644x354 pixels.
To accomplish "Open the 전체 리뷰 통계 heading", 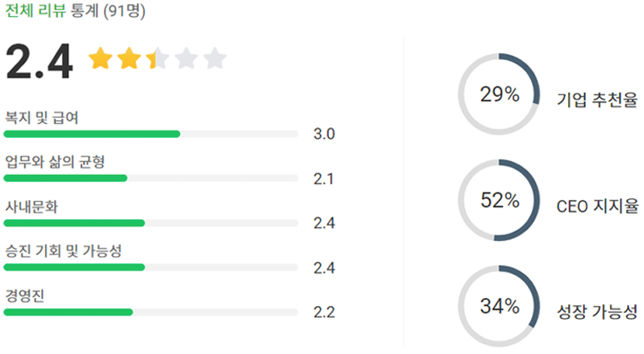I will pyautogui.click(x=74, y=12).
